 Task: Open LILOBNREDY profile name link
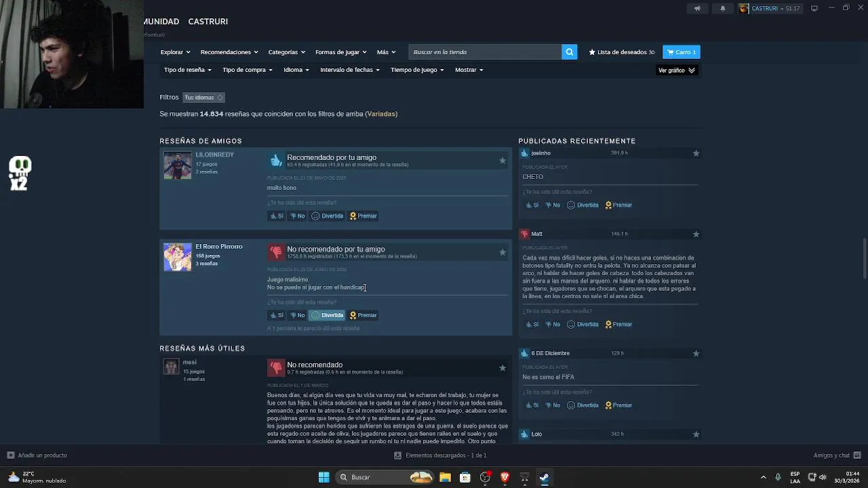click(x=214, y=155)
